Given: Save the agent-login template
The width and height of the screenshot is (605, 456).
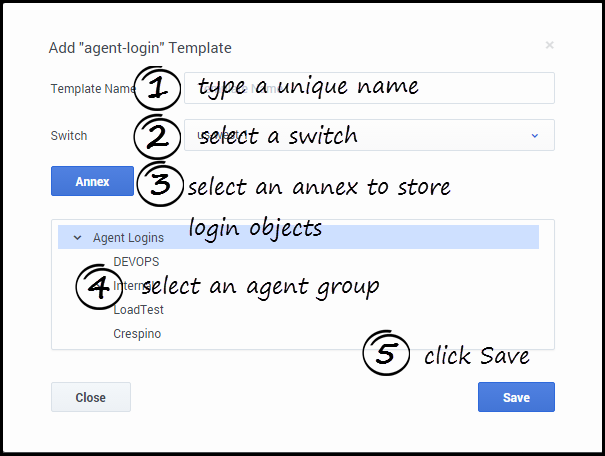Looking at the screenshot, I should pyautogui.click(x=516, y=398).
